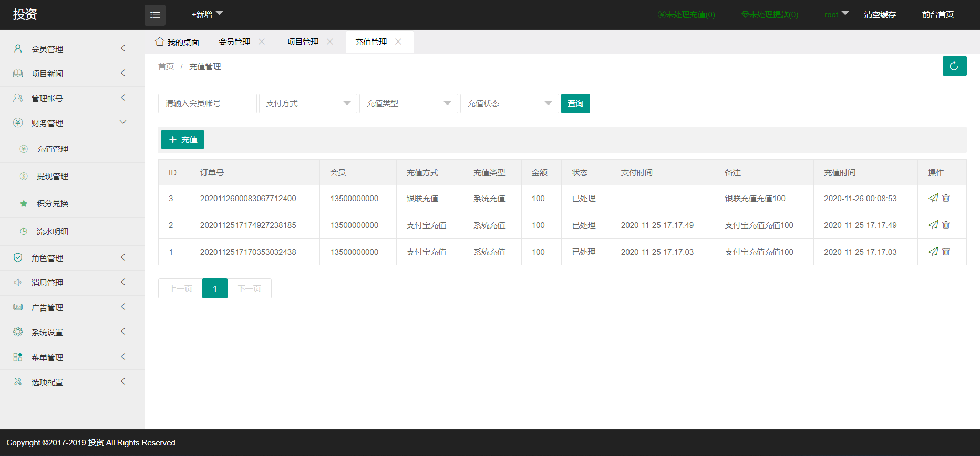Focus the 请输入会员帐号 input field
This screenshot has width=980, height=456.
click(x=208, y=103)
